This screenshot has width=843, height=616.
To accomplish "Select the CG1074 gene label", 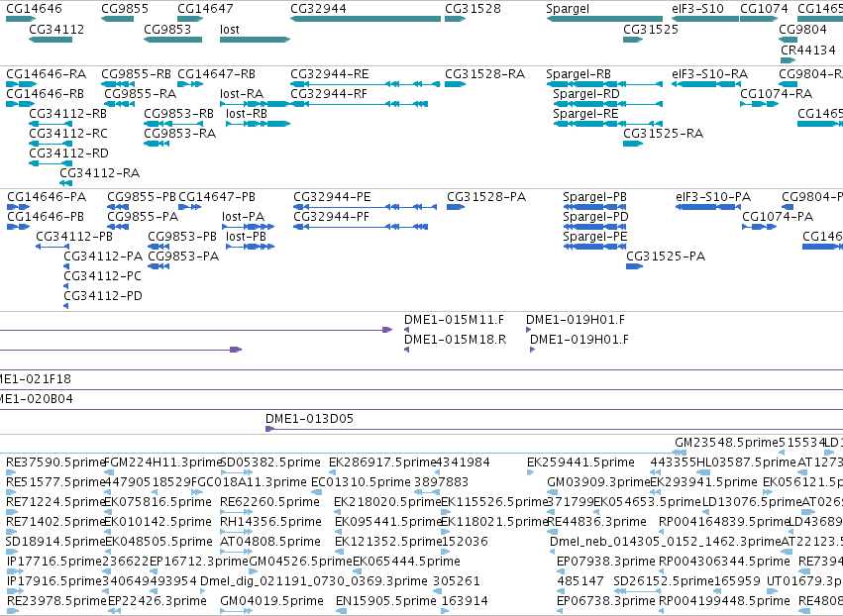I will (764, 9).
